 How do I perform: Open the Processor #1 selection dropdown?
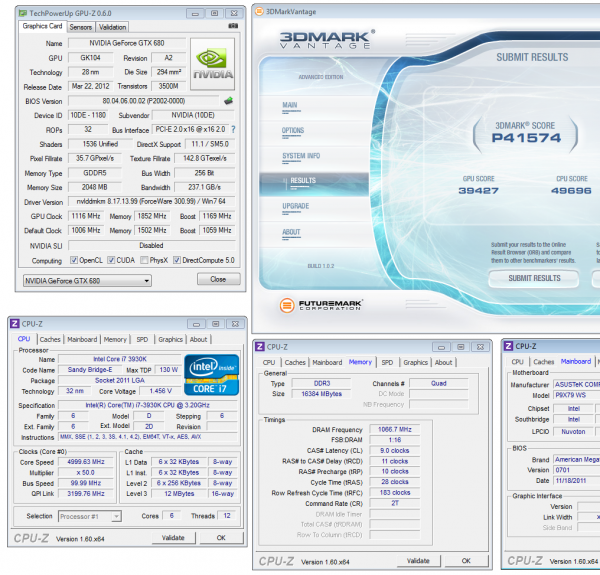point(90,516)
